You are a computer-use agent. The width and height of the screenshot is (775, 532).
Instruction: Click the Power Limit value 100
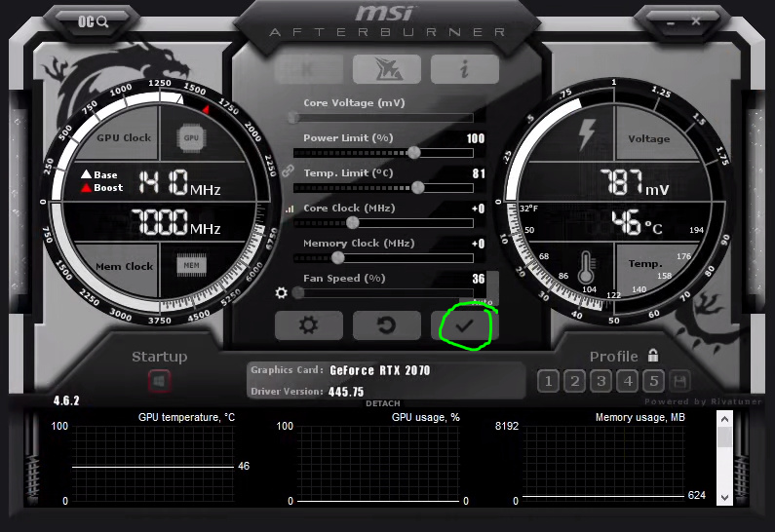[x=476, y=138]
